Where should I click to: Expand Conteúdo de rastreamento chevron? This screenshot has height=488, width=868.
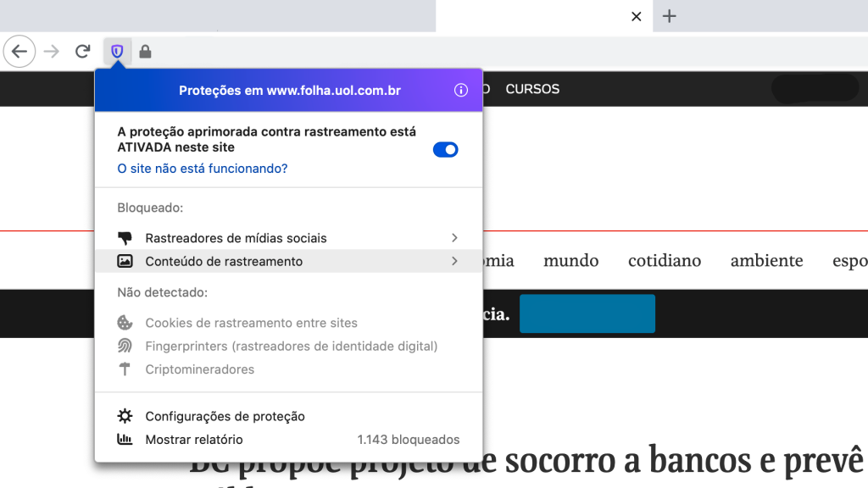pyautogui.click(x=454, y=261)
